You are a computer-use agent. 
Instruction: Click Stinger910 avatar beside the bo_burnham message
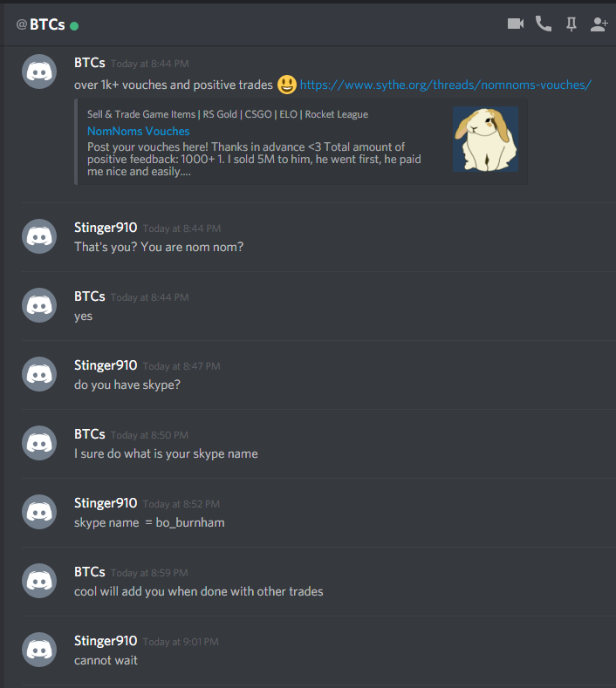39,512
